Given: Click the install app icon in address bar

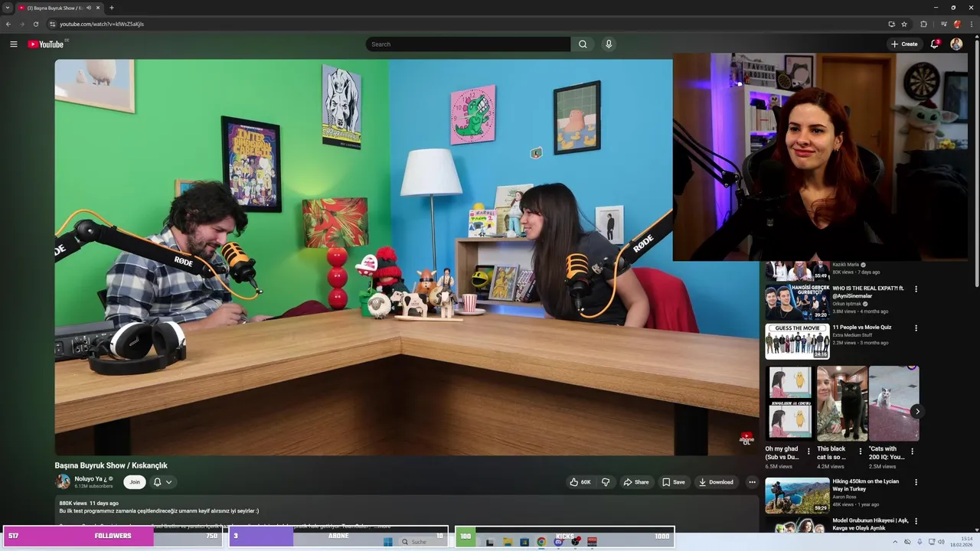Looking at the screenshot, I should click(891, 24).
